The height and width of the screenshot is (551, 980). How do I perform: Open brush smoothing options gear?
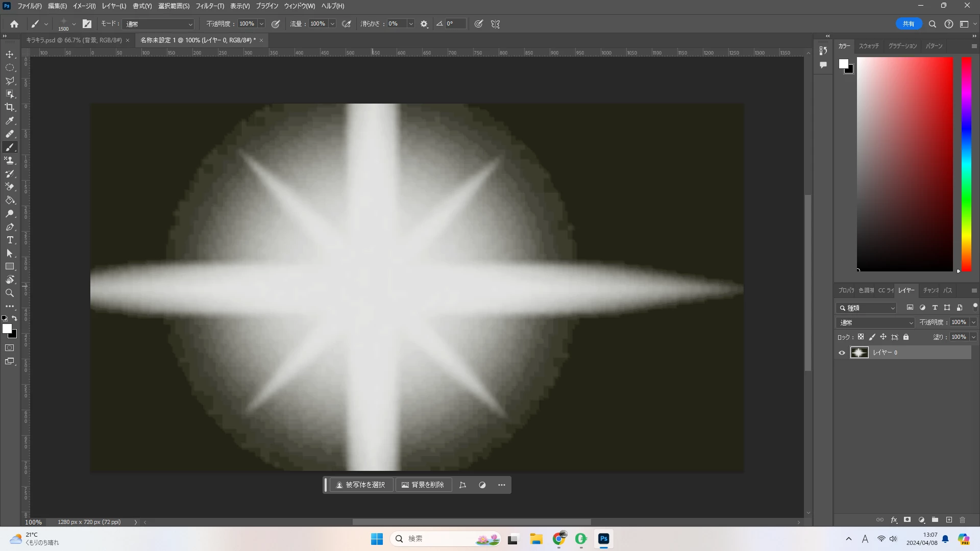[424, 24]
